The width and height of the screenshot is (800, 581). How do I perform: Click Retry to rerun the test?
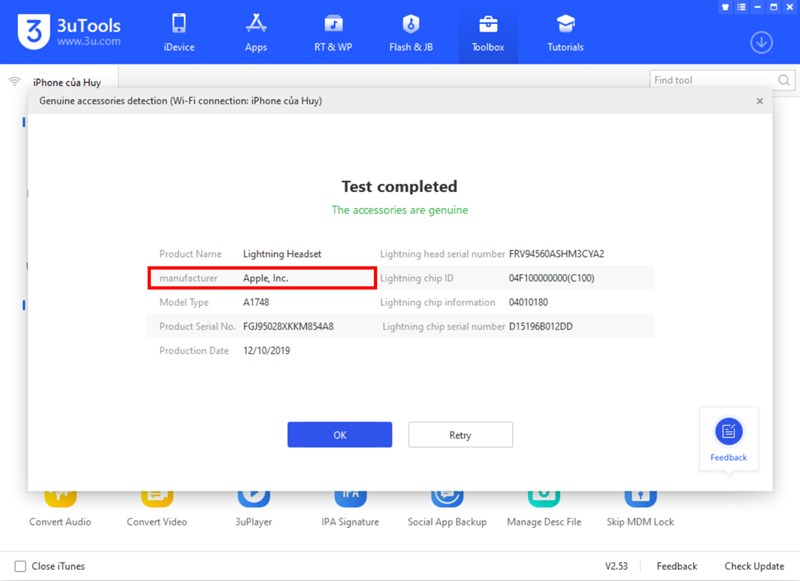pos(460,435)
